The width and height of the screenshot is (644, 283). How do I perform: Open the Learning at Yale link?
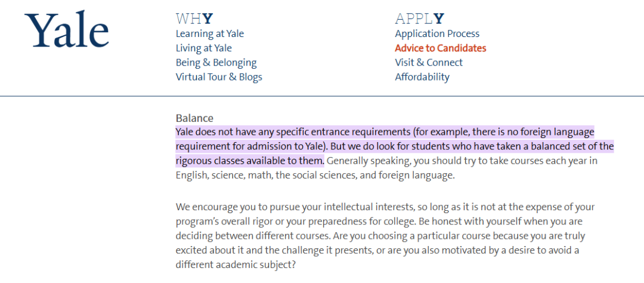point(209,33)
